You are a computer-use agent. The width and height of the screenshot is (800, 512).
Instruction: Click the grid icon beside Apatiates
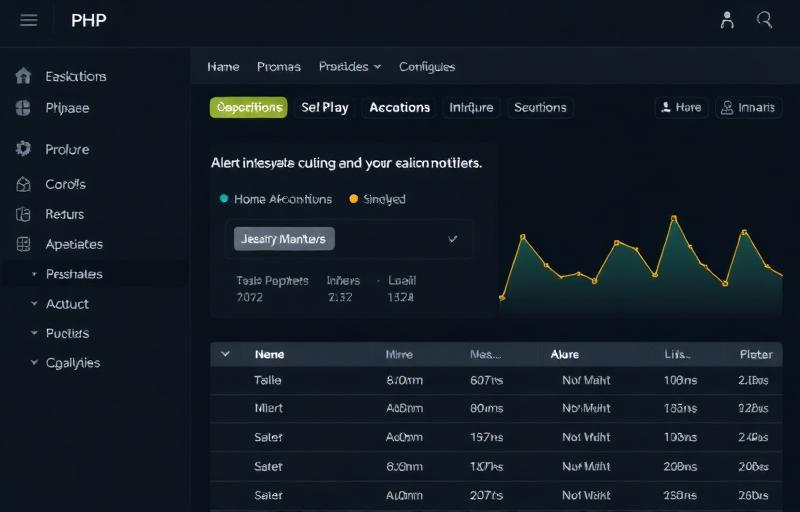pyautogui.click(x=24, y=244)
